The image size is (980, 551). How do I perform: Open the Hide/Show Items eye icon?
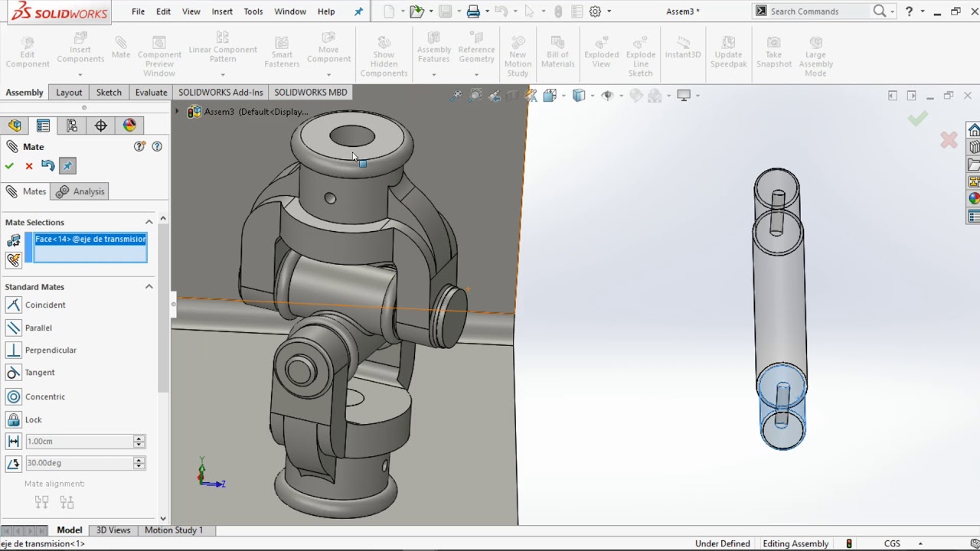pos(607,96)
